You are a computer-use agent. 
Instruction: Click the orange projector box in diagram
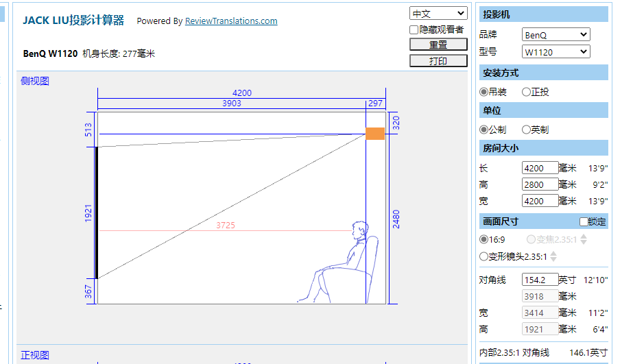(x=375, y=134)
